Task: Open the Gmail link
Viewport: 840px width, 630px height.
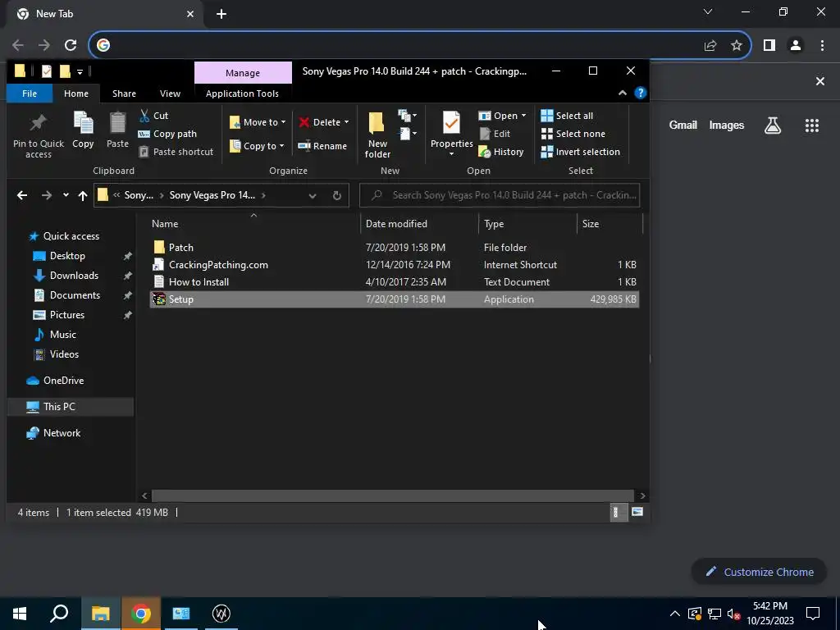Action: coord(683,125)
